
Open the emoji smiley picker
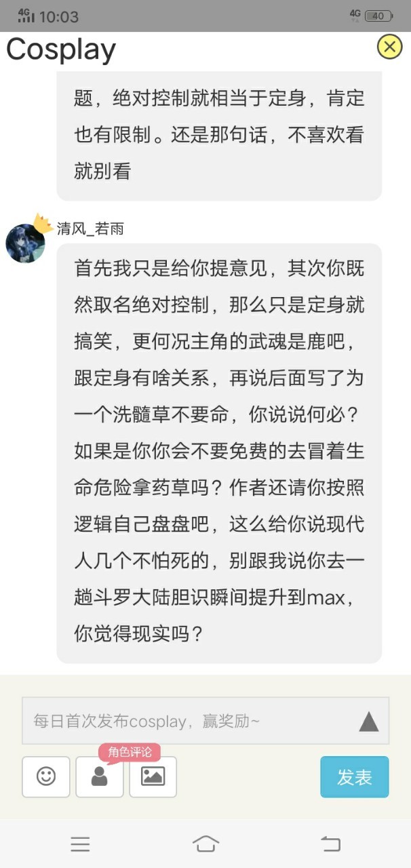coord(46,776)
